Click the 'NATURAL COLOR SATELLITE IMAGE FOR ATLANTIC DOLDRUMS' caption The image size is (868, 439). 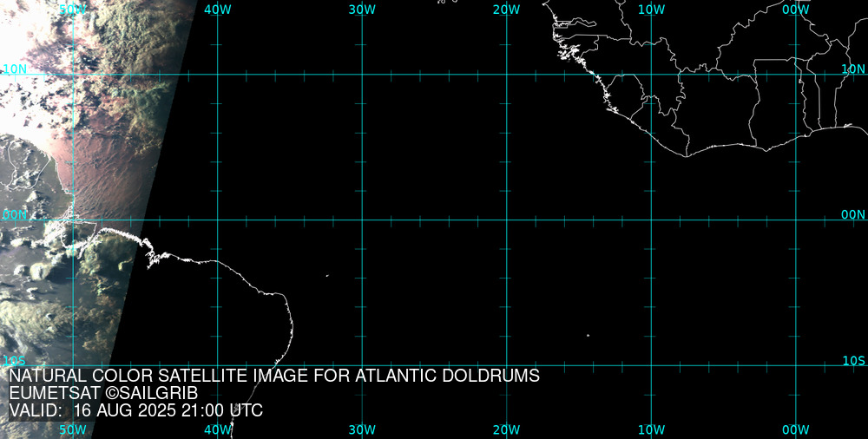[274, 376]
